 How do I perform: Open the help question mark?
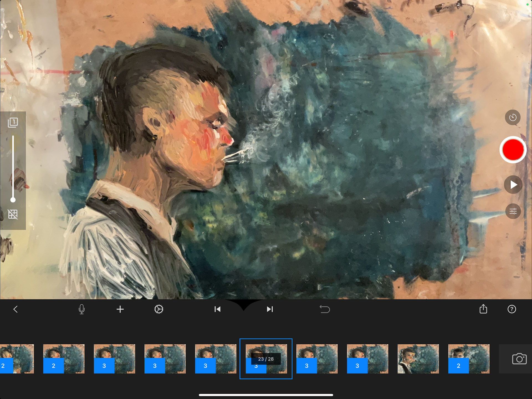click(511, 309)
